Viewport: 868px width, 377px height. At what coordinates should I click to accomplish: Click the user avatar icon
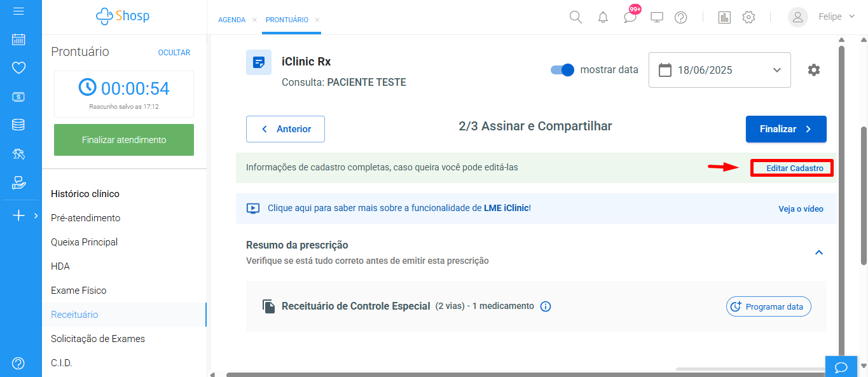(798, 17)
